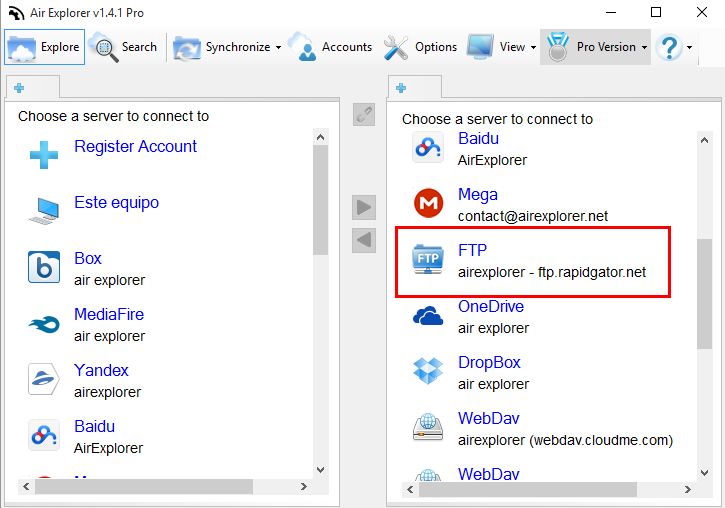
Task: Click left pane scroll left arrow
Action: (26, 486)
